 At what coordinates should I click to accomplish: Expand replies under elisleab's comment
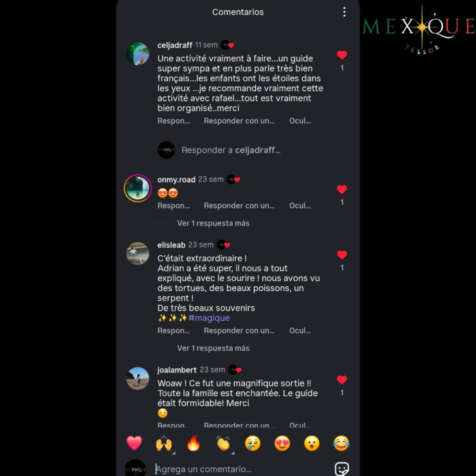[x=213, y=348]
